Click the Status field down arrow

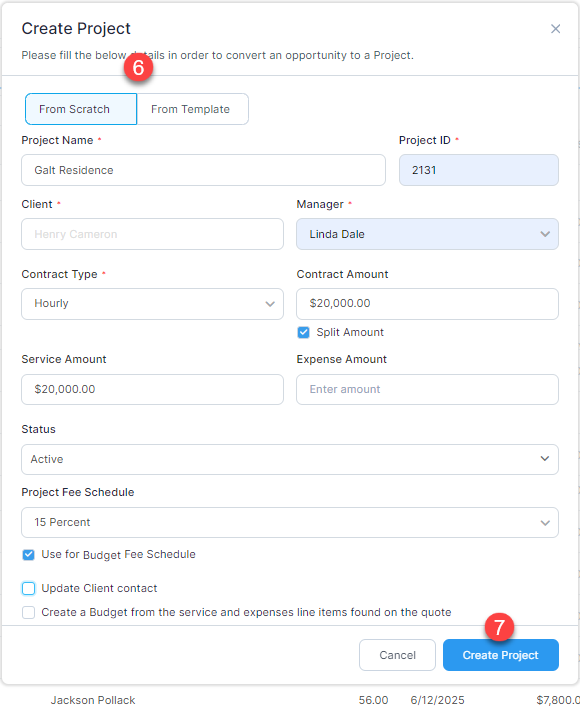[545, 459]
